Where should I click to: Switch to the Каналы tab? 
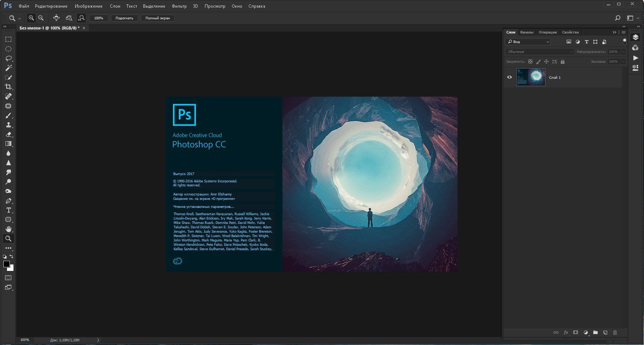pyautogui.click(x=527, y=32)
